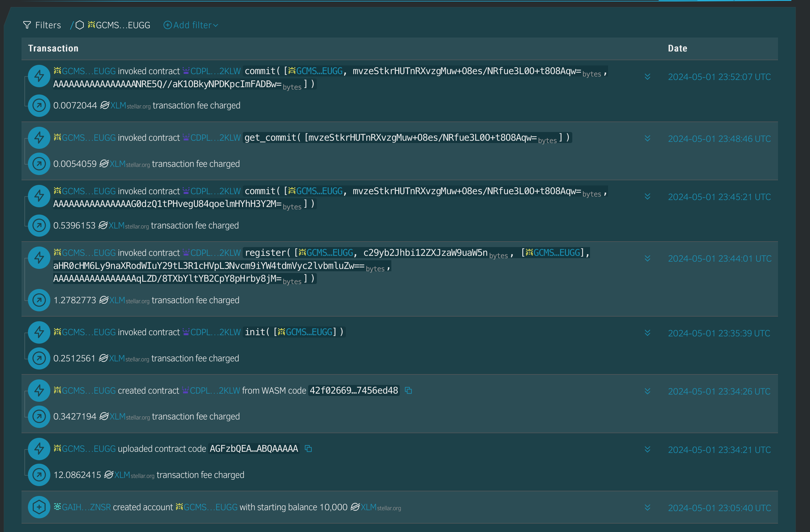Open the 2024-05-01 23:52:07 UTC transaction link

719,77
